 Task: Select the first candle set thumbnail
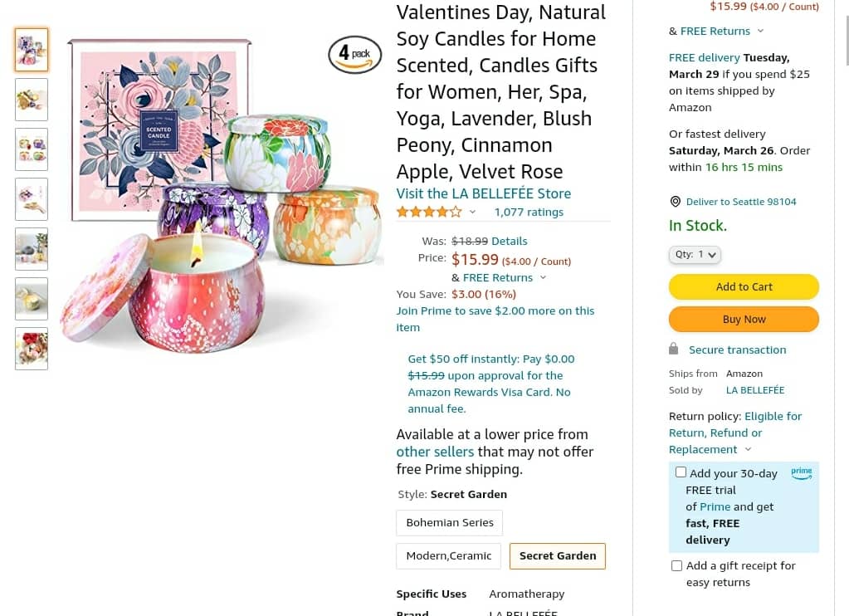[x=32, y=50]
